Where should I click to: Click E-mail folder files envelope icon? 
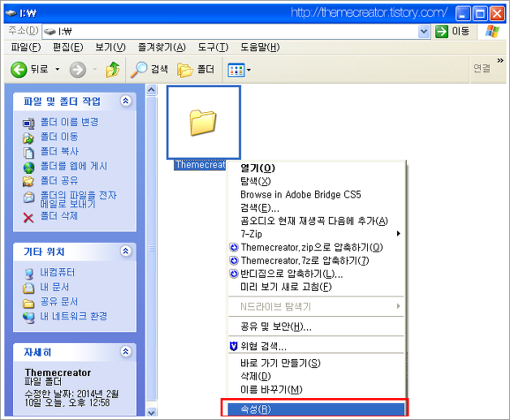(x=28, y=197)
